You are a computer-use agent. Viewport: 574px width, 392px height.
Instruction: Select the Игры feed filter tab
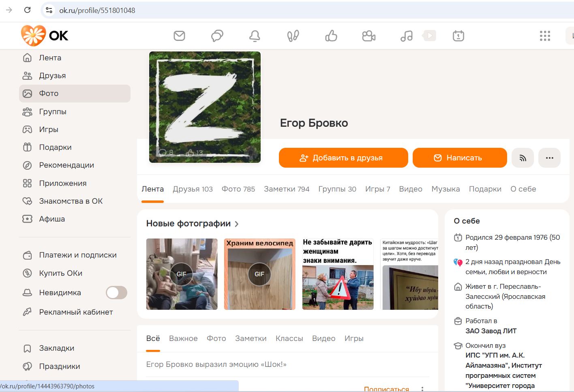[354, 338]
